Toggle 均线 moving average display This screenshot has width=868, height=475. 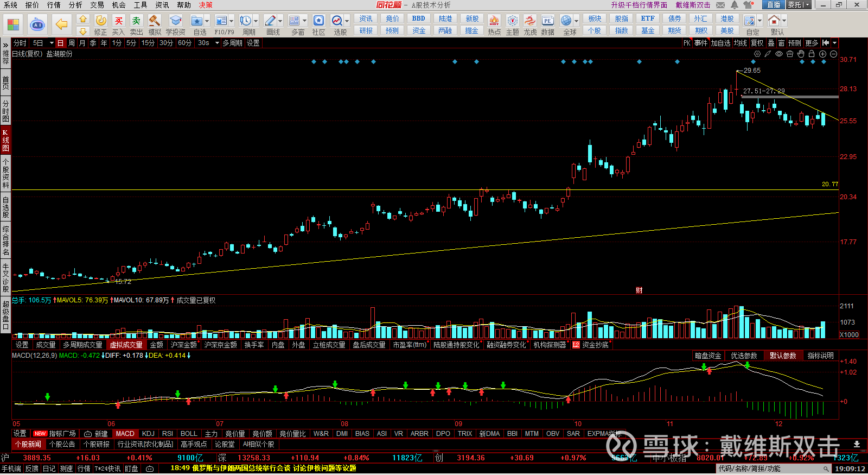741,43
